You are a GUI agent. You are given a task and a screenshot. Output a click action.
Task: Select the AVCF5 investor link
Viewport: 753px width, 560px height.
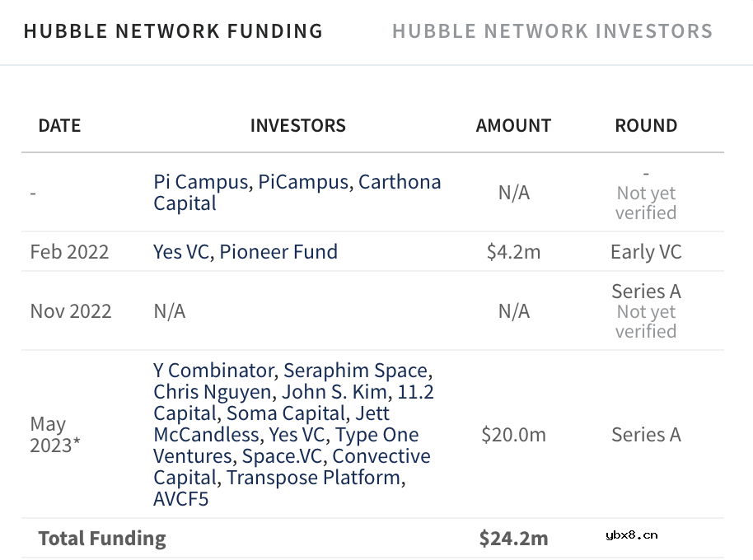tap(181, 499)
